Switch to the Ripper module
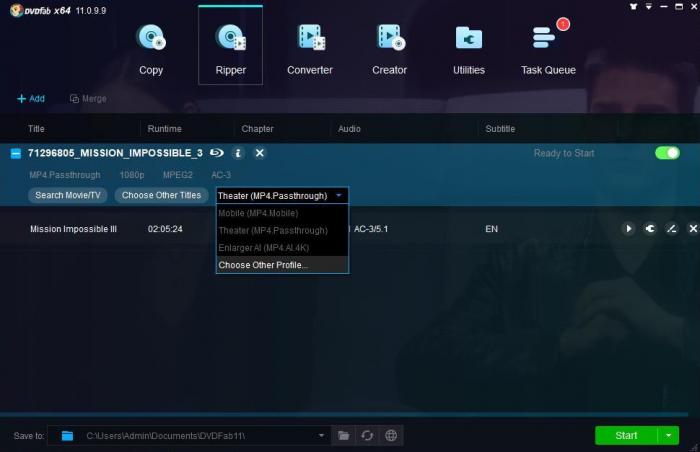 230,45
